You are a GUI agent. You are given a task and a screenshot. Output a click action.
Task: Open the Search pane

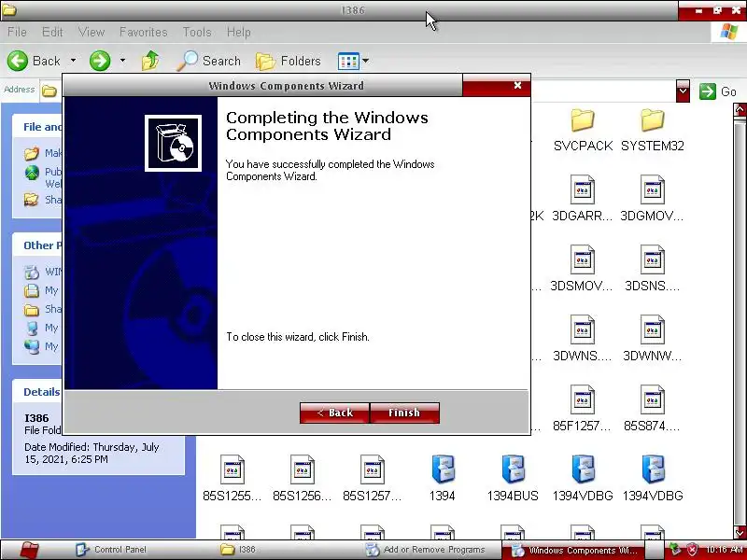[x=208, y=61]
